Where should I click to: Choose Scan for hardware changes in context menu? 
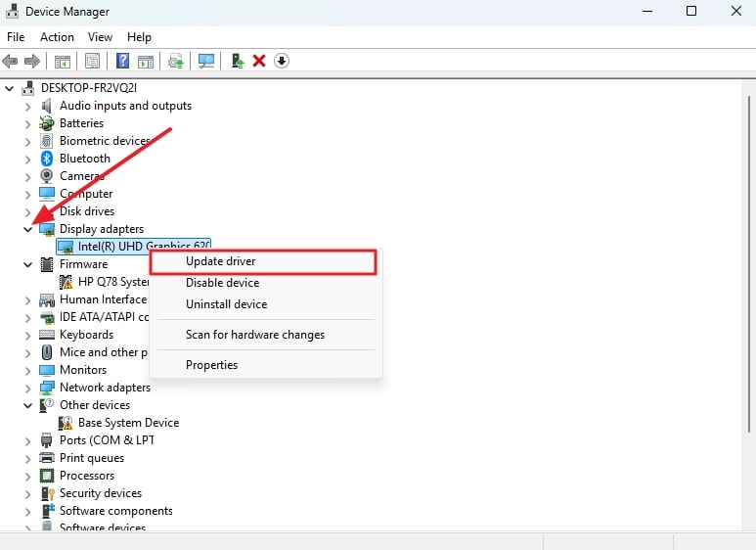pos(266,335)
